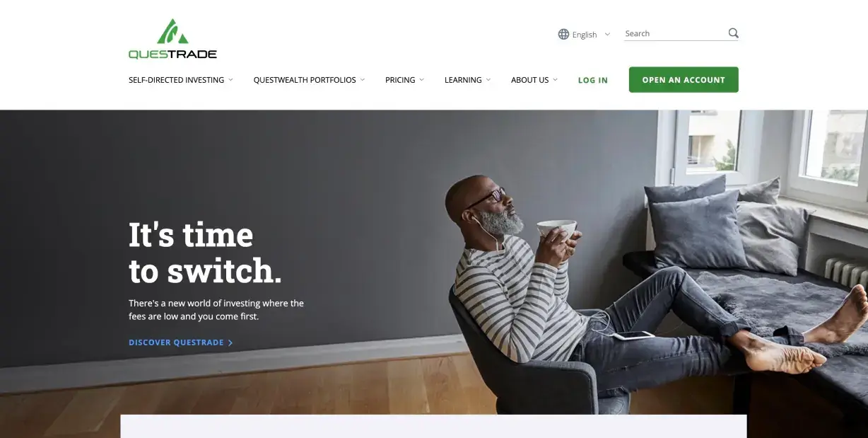Image resolution: width=868 pixels, height=438 pixels.
Task: Open the Pricing menu
Action: pyautogui.click(x=400, y=80)
